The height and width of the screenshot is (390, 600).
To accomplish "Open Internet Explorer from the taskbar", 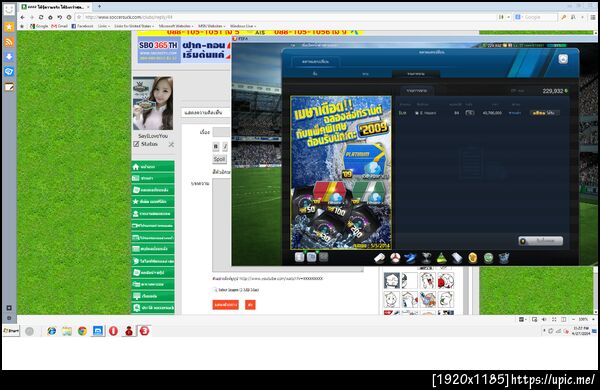I will pyautogui.click(x=51, y=331).
